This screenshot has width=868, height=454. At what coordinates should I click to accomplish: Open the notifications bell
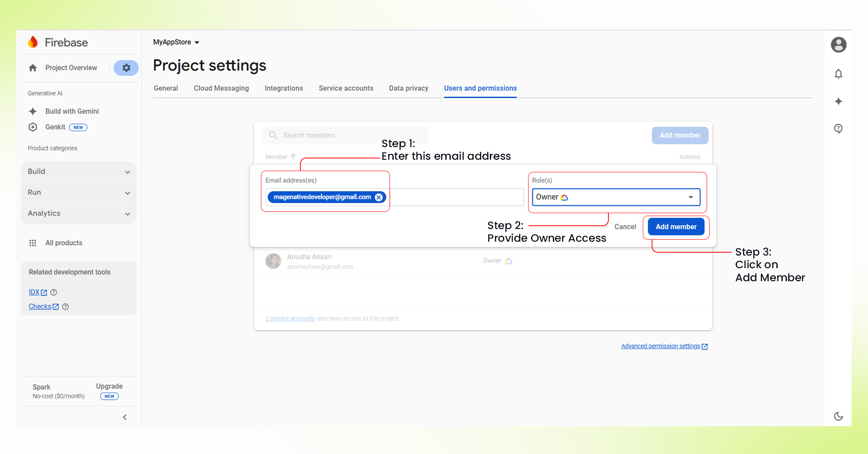click(x=838, y=74)
